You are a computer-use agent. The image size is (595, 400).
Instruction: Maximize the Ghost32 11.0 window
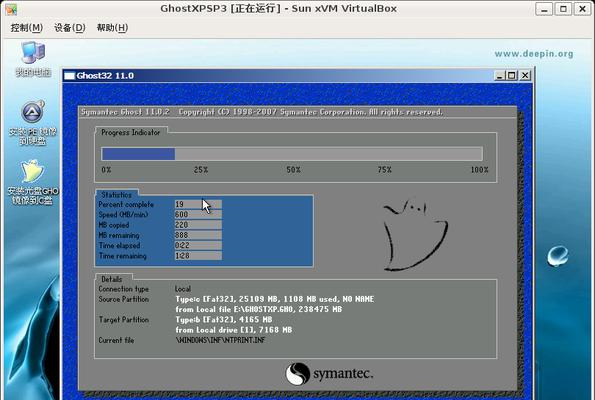[x=512, y=76]
